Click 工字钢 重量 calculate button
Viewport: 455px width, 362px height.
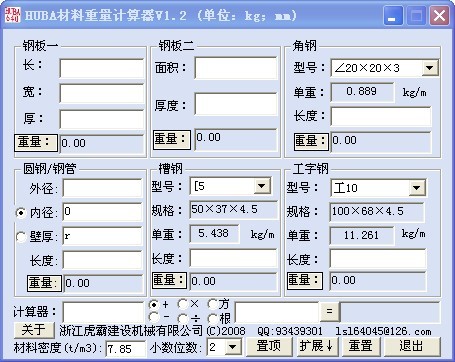pos(305,280)
